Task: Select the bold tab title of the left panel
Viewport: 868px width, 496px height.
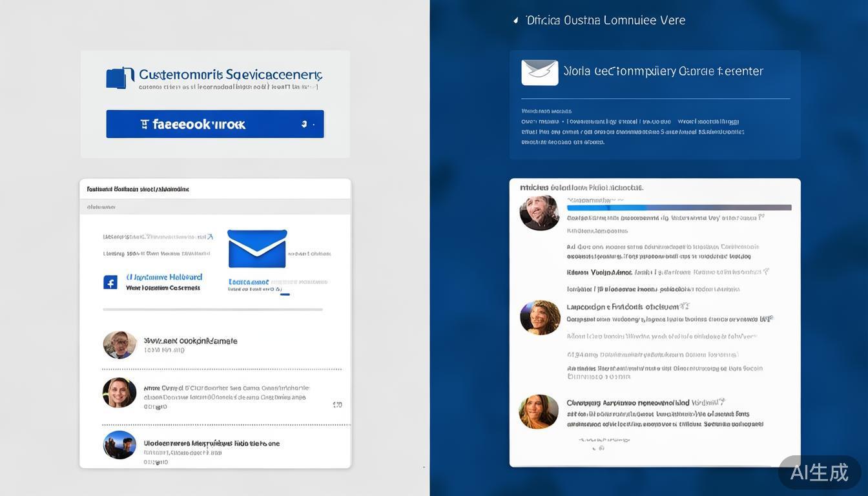Action: (138, 189)
